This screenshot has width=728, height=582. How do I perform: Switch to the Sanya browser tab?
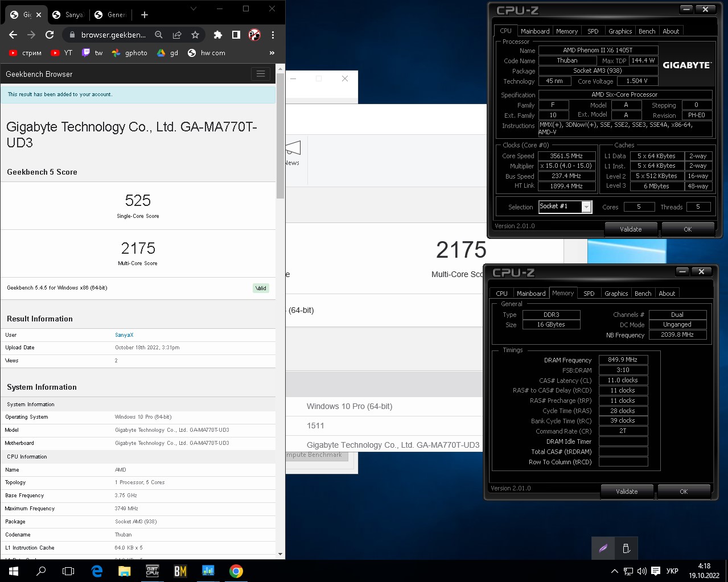pos(67,15)
